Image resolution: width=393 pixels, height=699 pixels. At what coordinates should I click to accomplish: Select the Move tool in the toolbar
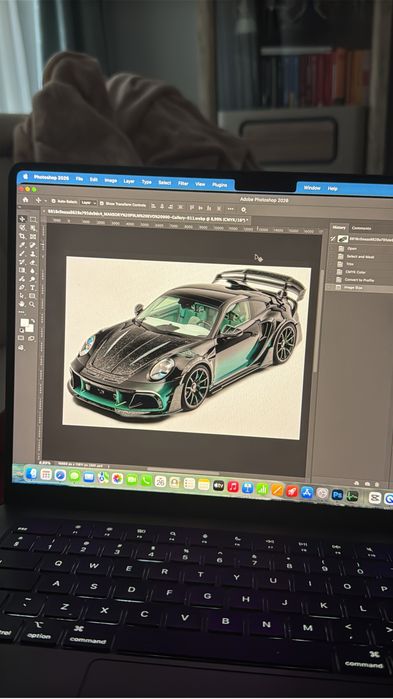click(22, 219)
